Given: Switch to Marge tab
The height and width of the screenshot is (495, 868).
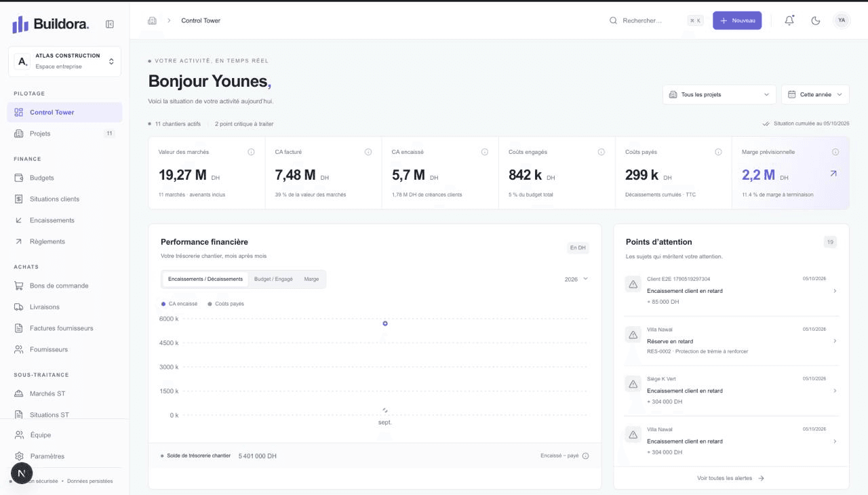Looking at the screenshot, I should 311,279.
